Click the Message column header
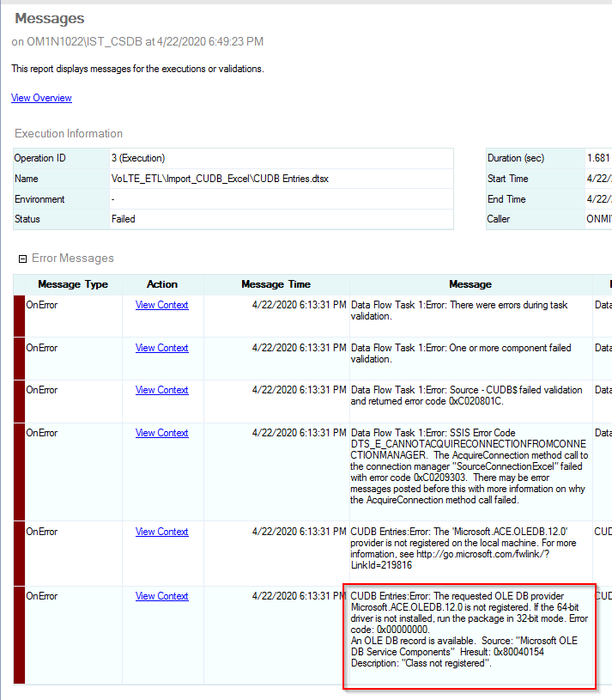 click(x=470, y=284)
